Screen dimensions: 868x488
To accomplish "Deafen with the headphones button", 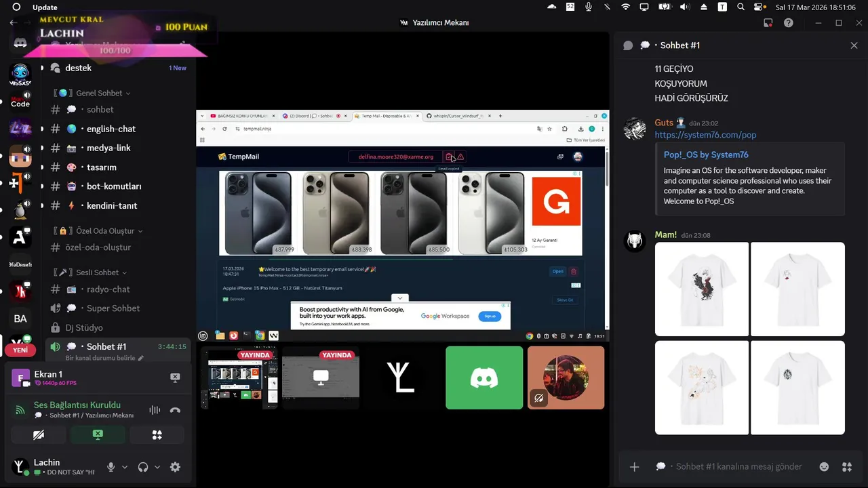I will point(143,467).
